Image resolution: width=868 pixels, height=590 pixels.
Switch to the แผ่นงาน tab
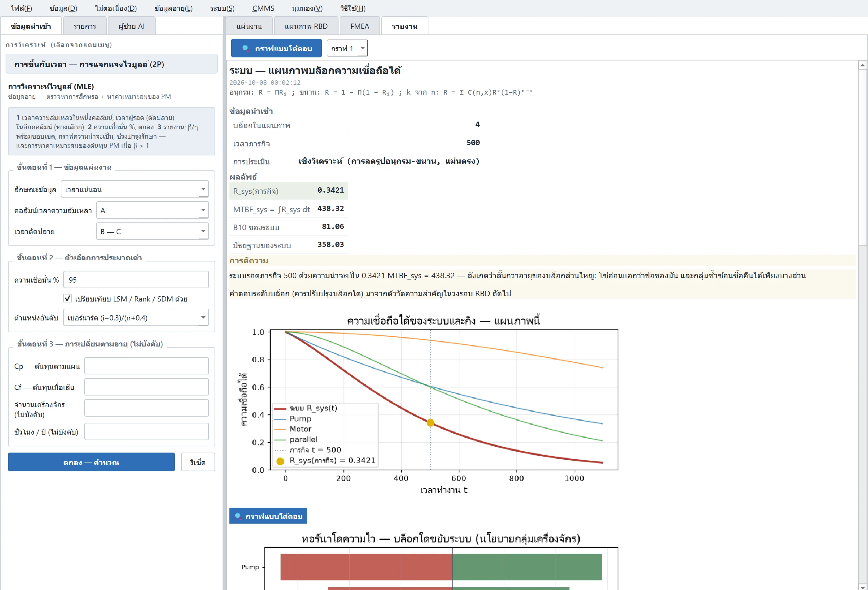click(249, 26)
